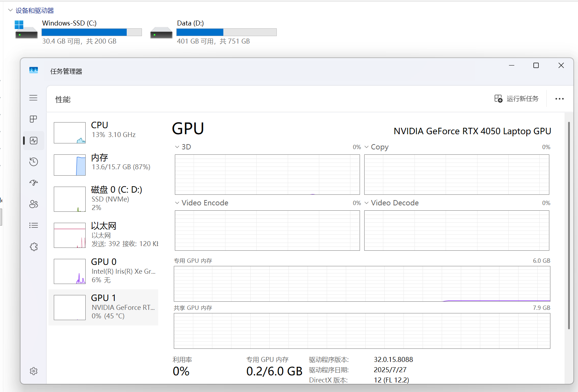Open Task Manager settings gear
Viewport: 578px width, 392px height.
click(34, 371)
